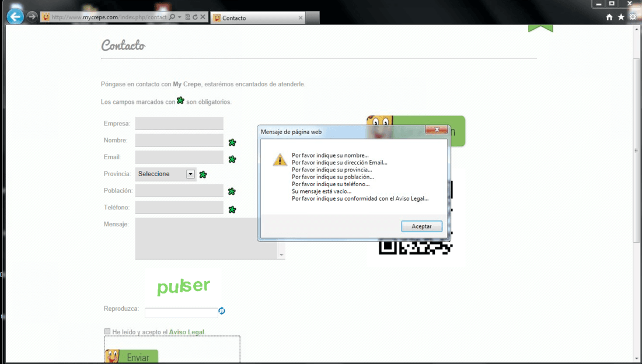Reload captcha with blue refresh icon
The image size is (642, 364).
click(x=222, y=311)
